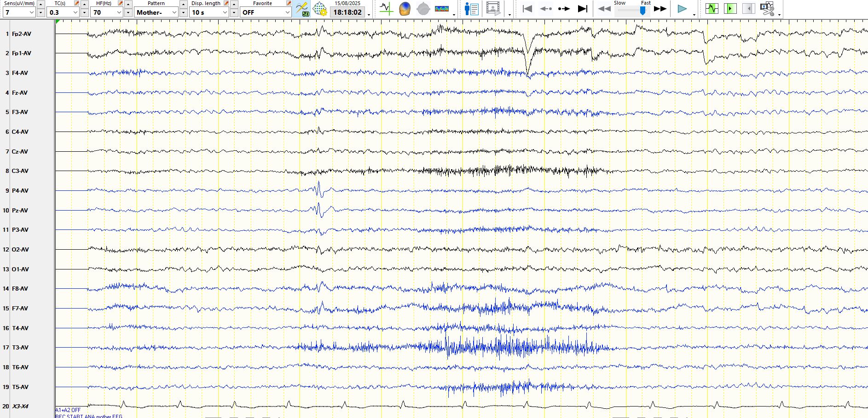The height and width of the screenshot is (418, 868).
Task: Click the 18:18:02 time display
Action: tap(347, 12)
